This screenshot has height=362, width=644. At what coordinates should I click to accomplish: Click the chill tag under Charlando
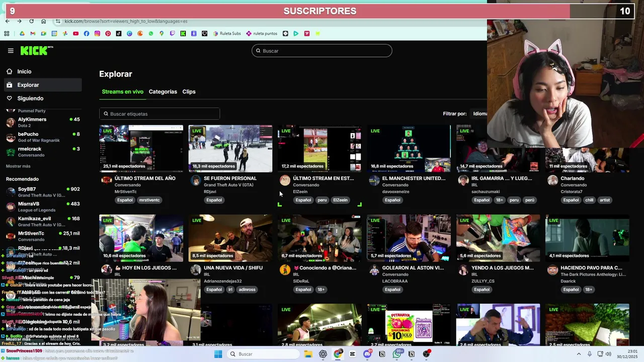coord(589,200)
